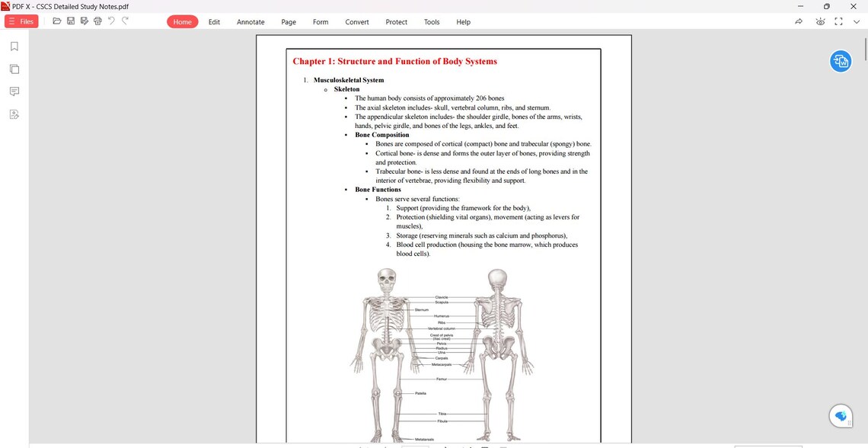Open the Files menu
Screen dimensions: 868x448
[x=21, y=21]
